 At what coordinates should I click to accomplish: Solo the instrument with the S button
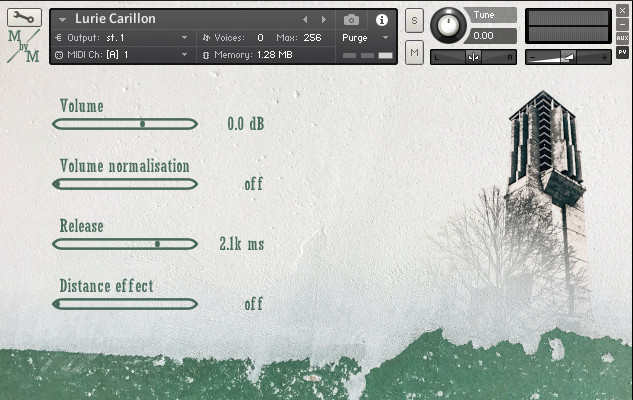pyautogui.click(x=414, y=20)
